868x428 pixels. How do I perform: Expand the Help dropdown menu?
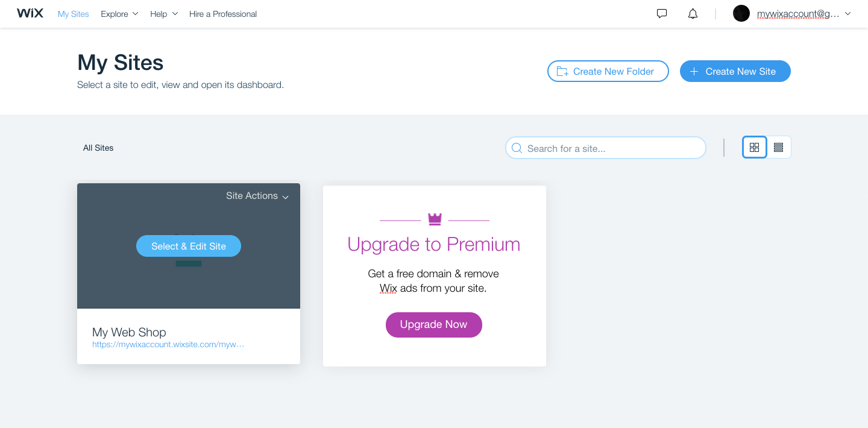tap(164, 14)
